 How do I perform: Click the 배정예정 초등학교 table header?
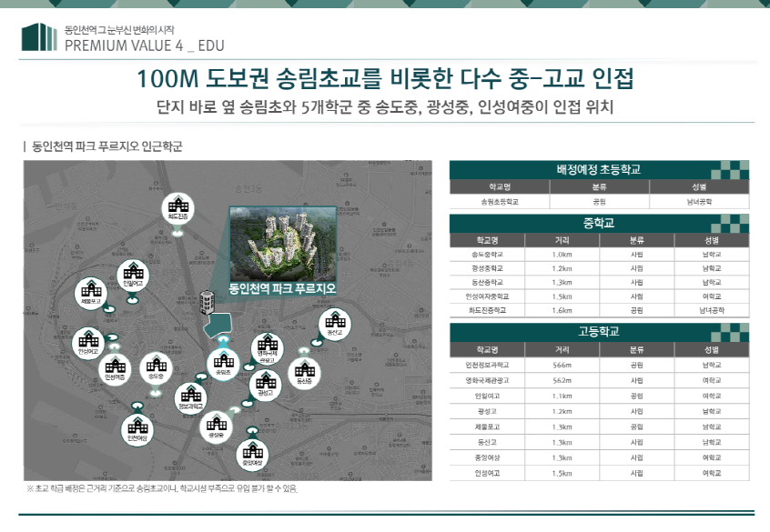click(x=598, y=169)
